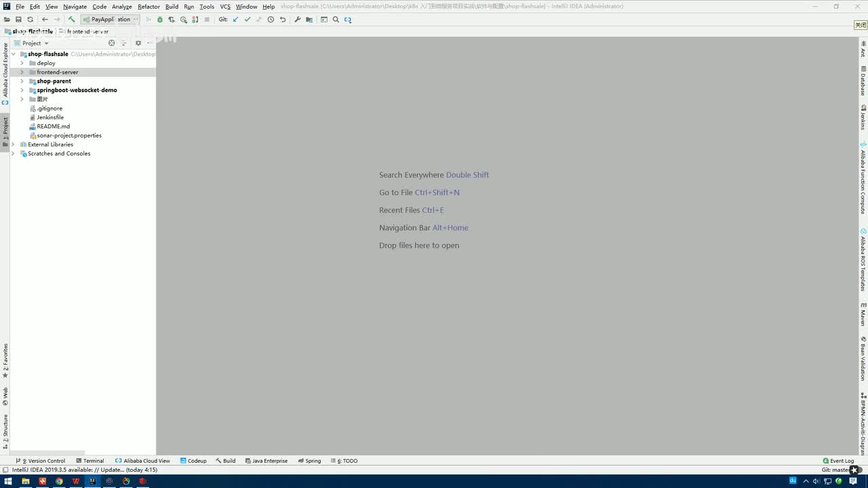The height and width of the screenshot is (488, 868).
Task: Click Git Commit green checkmark icon
Action: pyautogui.click(x=248, y=20)
